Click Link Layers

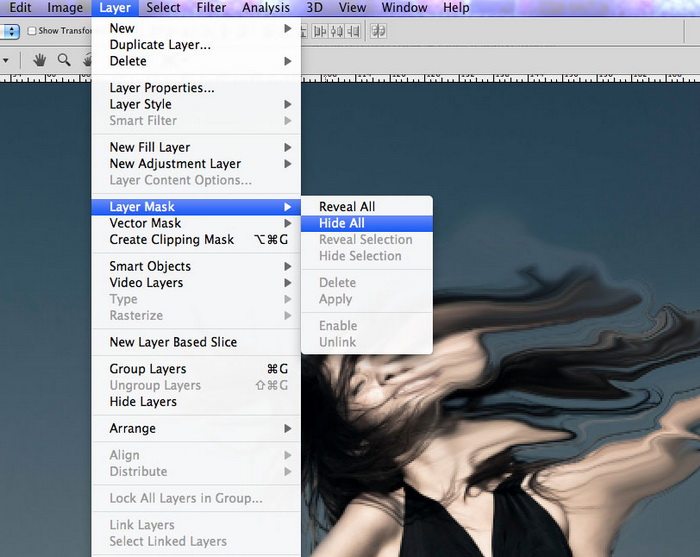196,525
